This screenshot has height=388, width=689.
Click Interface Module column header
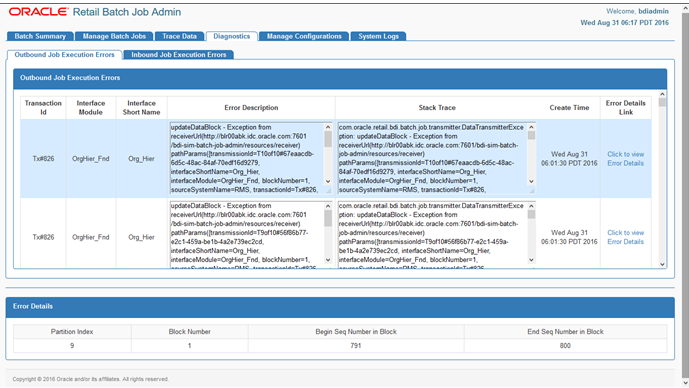click(x=91, y=108)
